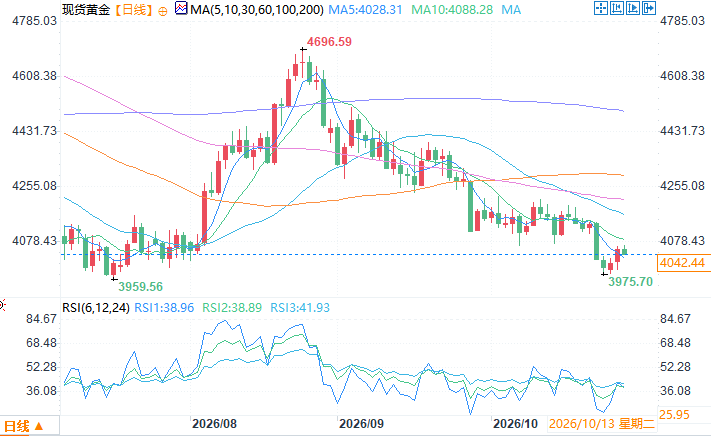Screen dimensions: 711x436
Task: Click the 25.95 RSI value on right axis
Action: [x=674, y=415]
